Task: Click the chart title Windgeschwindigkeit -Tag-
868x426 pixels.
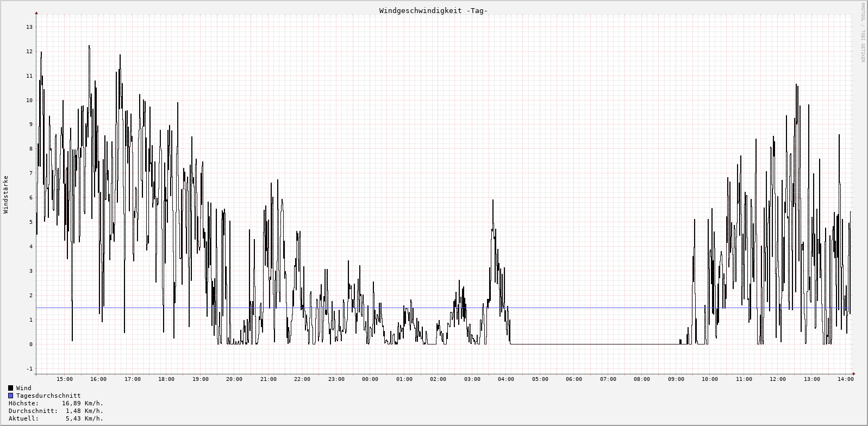Action: tap(433, 11)
